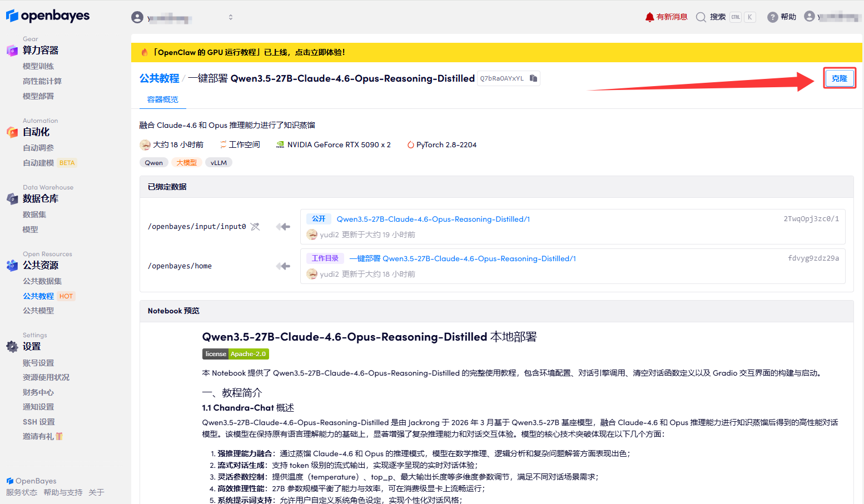Click the gift icon next to 邀请有礼
This screenshot has height=504, width=864.
click(x=59, y=436)
